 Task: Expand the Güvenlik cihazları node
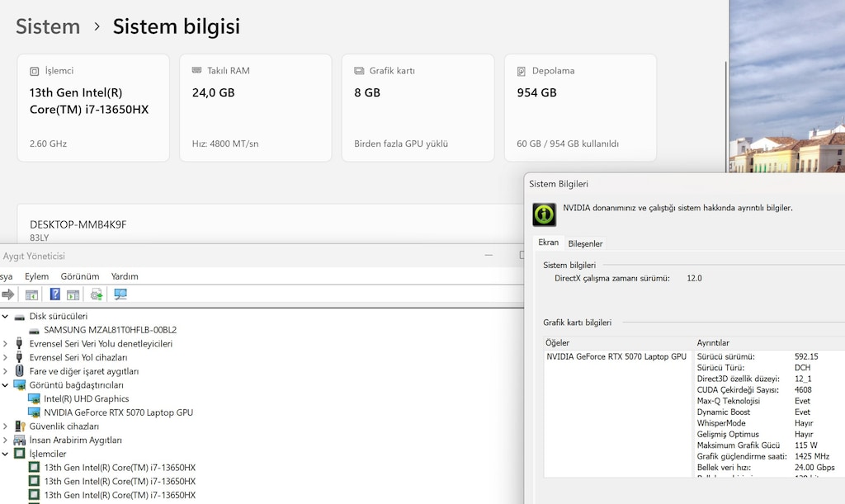6,426
